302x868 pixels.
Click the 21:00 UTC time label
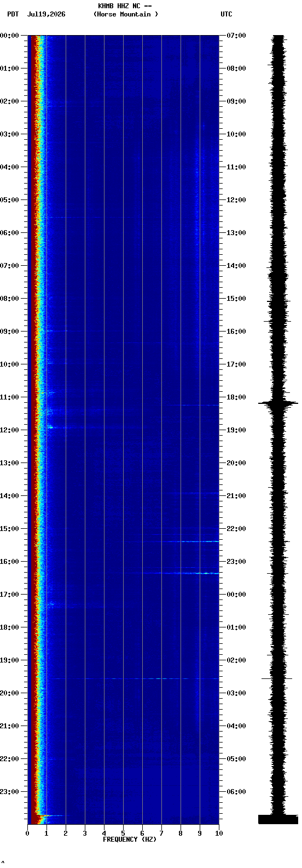click(236, 496)
